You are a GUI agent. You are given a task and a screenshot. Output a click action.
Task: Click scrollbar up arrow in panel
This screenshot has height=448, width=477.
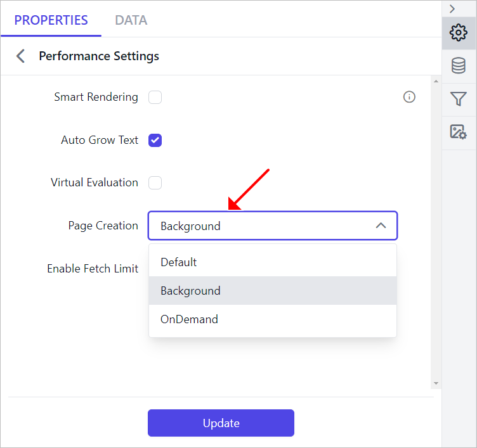point(436,81)
